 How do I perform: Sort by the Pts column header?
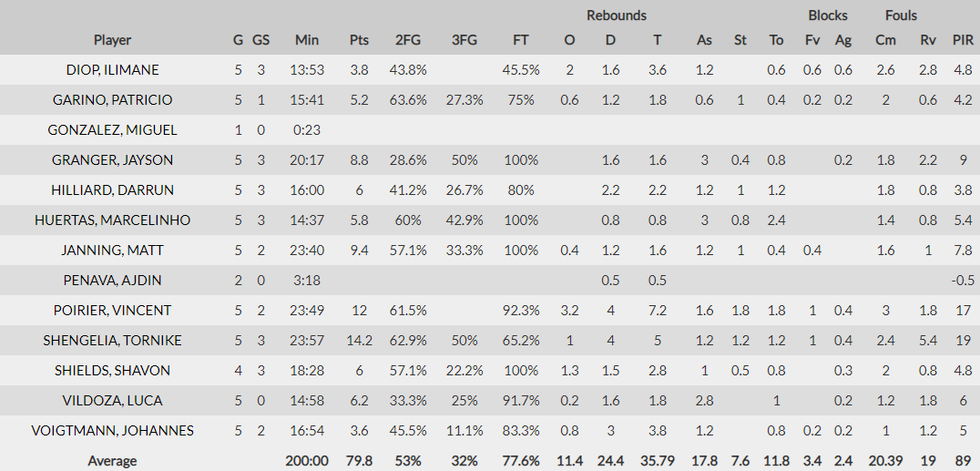tap(359, 40)
